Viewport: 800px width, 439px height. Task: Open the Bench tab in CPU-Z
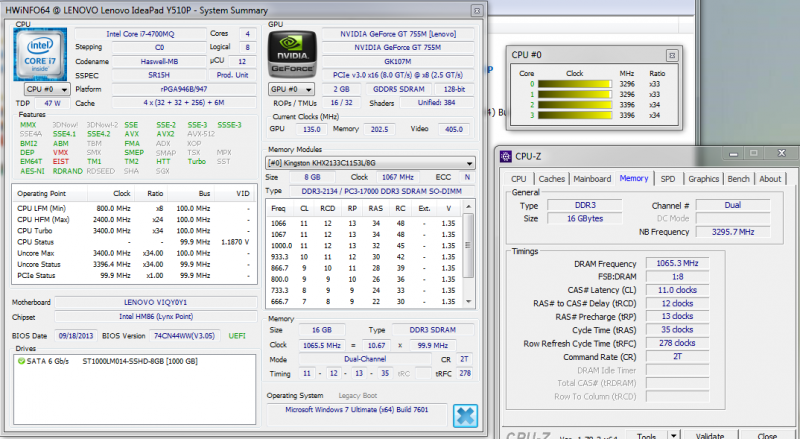738,179
